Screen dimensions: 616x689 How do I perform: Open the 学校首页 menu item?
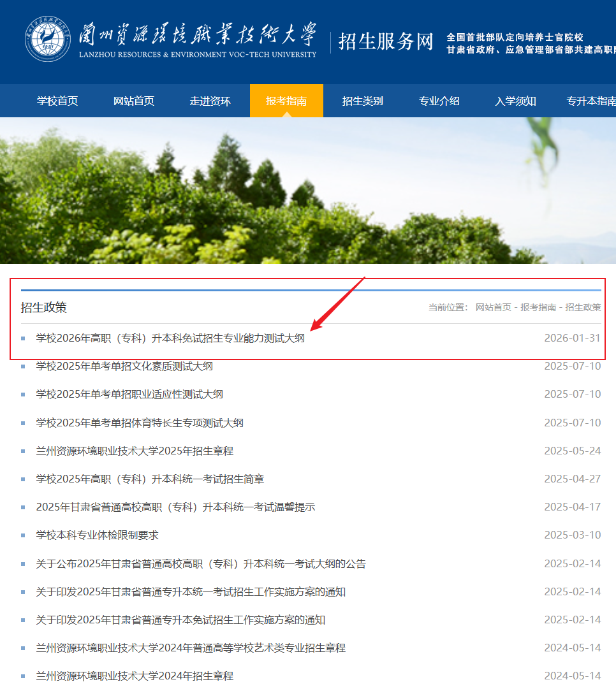click(57, 101)
